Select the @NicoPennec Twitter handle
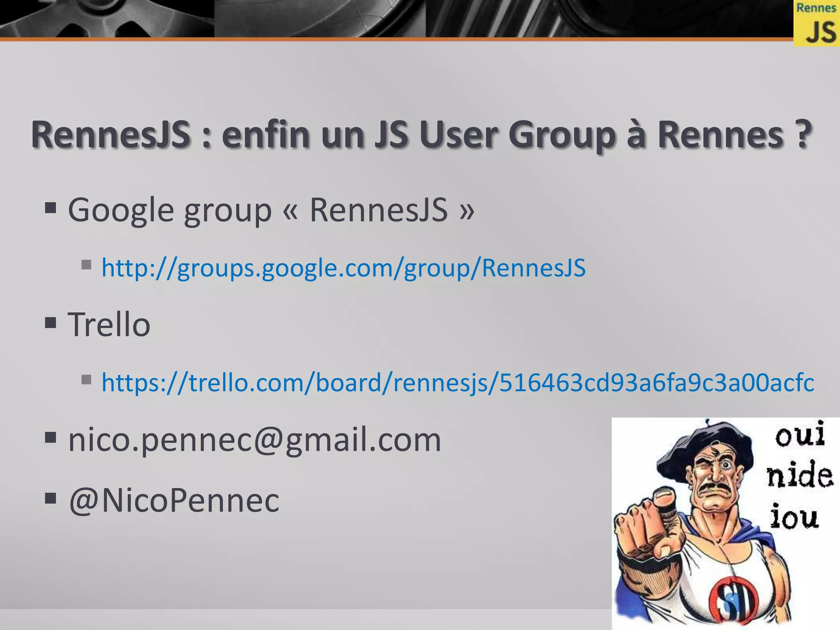The image size is (840, 630). pos(174,500)
